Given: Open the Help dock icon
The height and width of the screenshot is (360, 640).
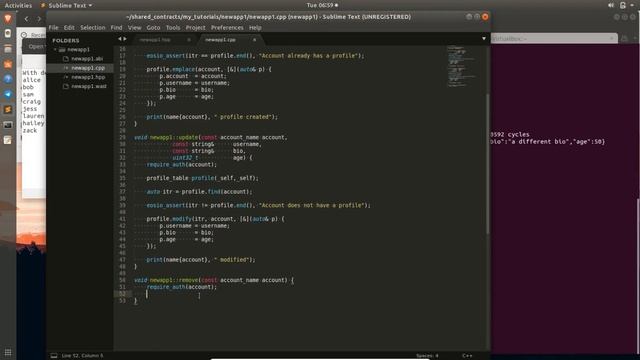Looking at the screenshot, I should 8,79.
